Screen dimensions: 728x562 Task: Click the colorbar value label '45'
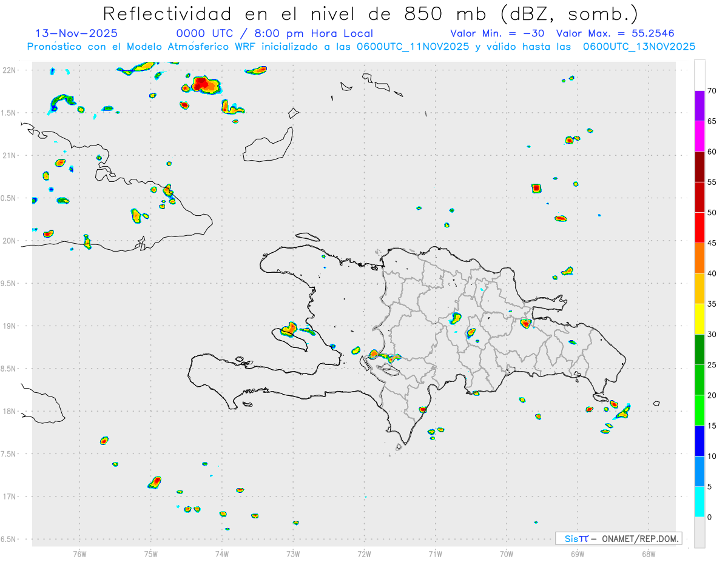pyautogui.click(x=712, y=243)
